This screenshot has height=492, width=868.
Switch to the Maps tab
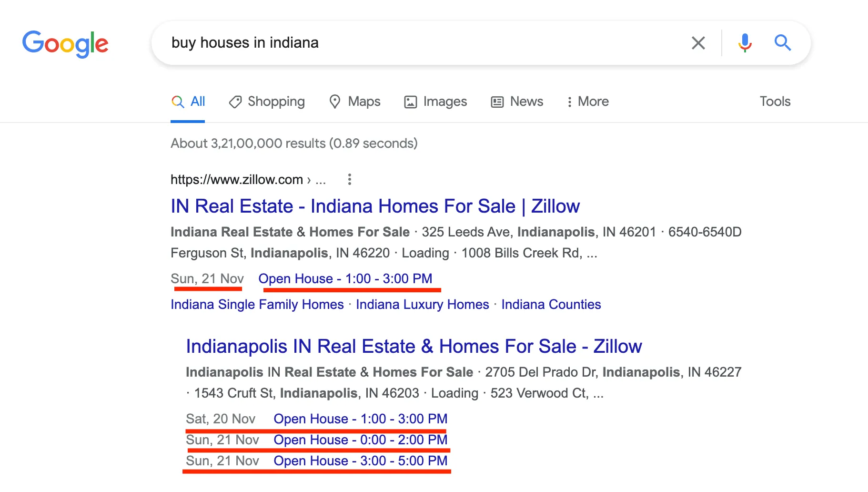[x=355, y=102]
